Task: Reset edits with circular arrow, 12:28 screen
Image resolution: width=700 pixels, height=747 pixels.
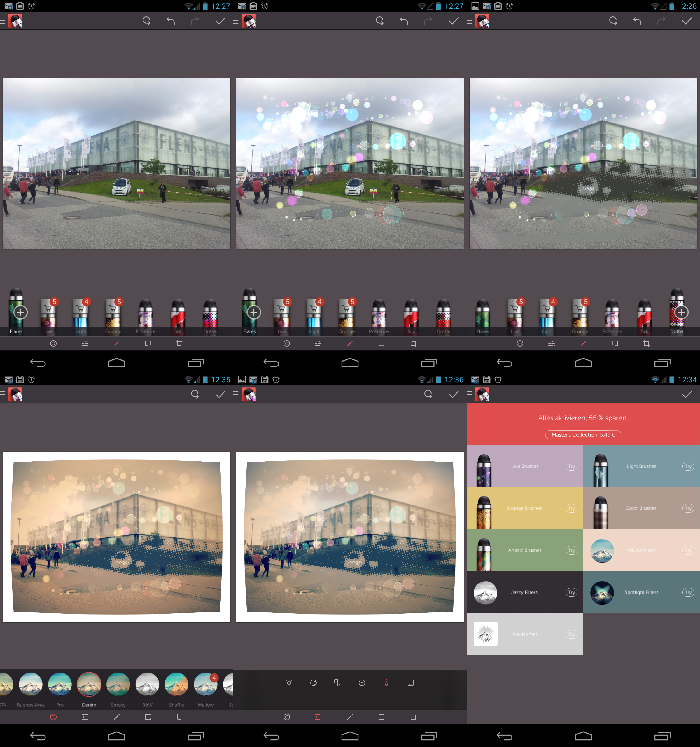Action: tap(613, 21)
